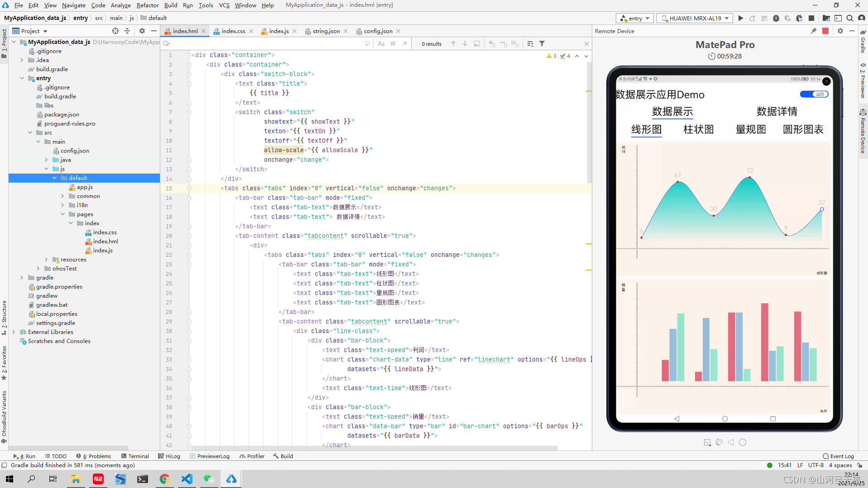868x488 pixels.
Task: Toggle the Favorites tool window side tab
Action: [x=4, y=362]
